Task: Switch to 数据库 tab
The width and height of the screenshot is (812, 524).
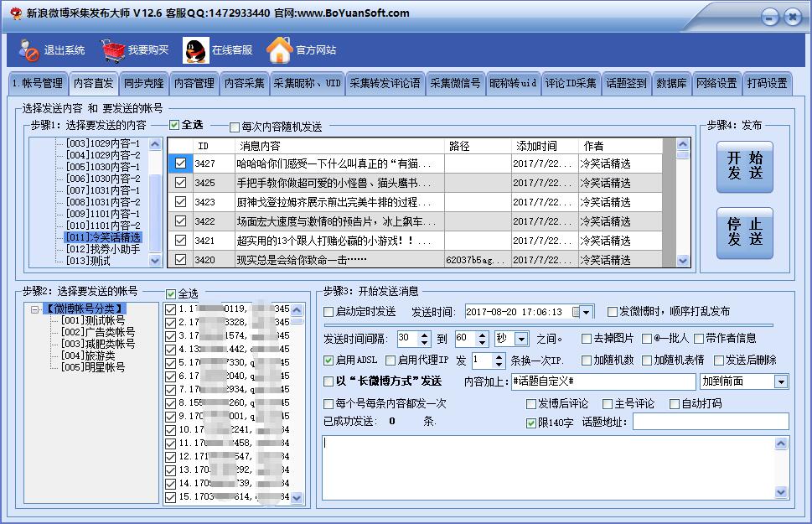Action: (672, 84)
